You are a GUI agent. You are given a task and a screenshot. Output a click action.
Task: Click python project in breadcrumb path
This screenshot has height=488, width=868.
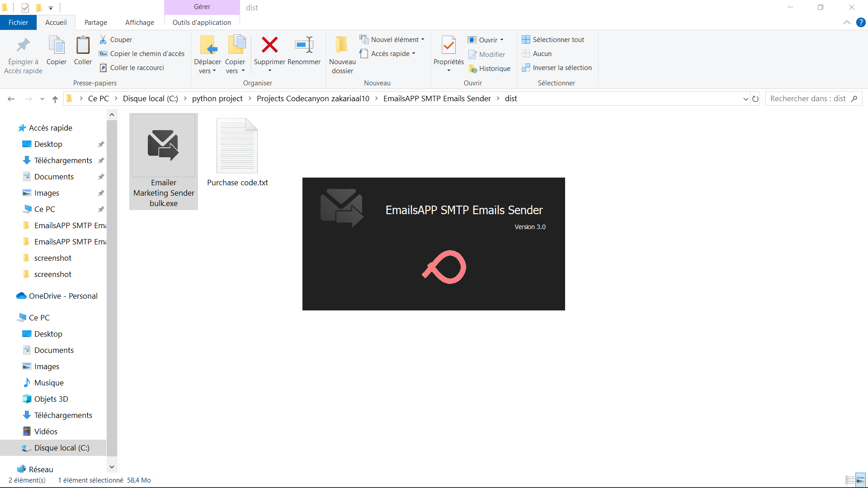click(x=217, y=99)
